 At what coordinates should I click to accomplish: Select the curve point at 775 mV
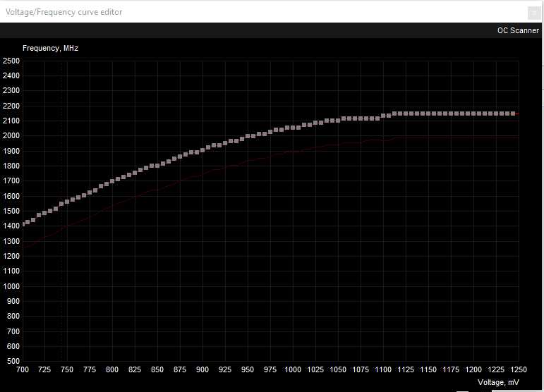(90, 192)
